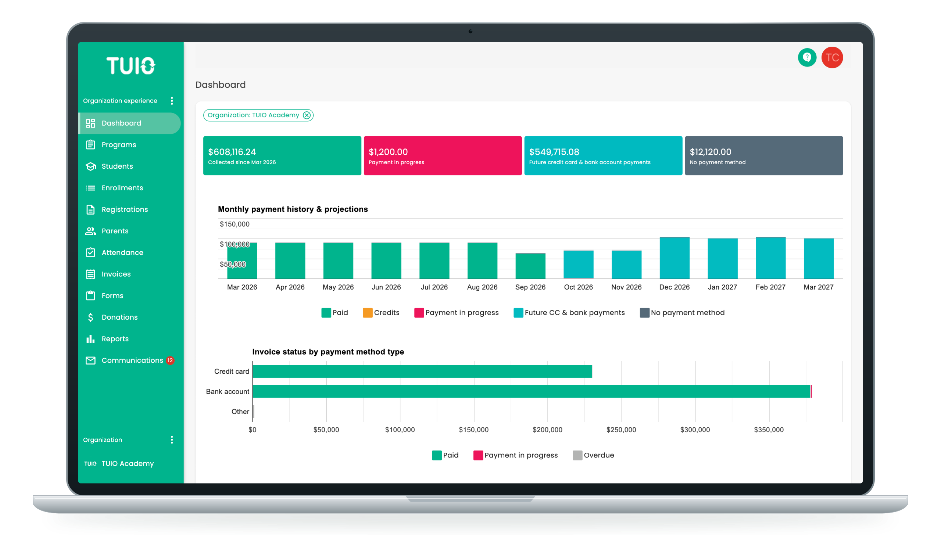Toggle the invoice status chart's Paid swatch
This screenshot has height=560, width=941.
pos(437,455)
